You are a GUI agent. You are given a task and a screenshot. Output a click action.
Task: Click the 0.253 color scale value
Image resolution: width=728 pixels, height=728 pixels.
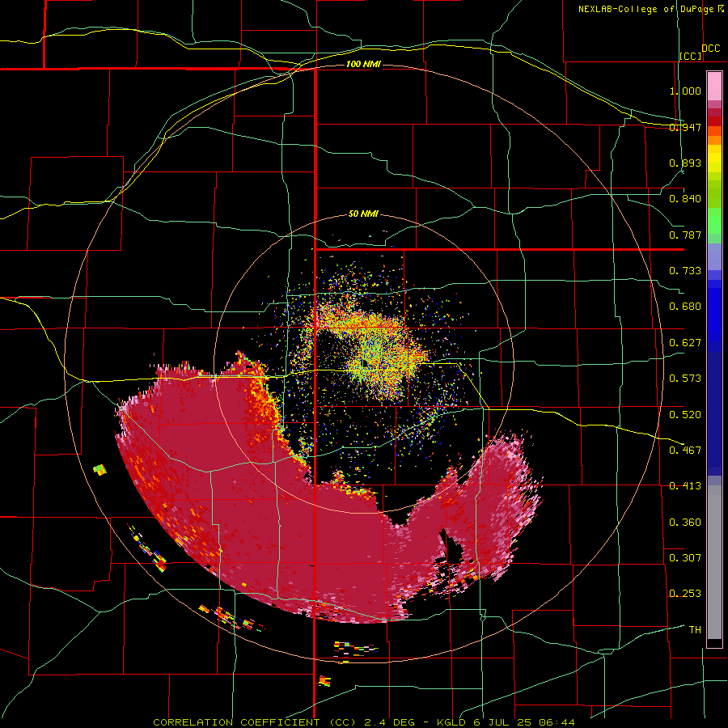pyautogui.click(x=685, y=594)
